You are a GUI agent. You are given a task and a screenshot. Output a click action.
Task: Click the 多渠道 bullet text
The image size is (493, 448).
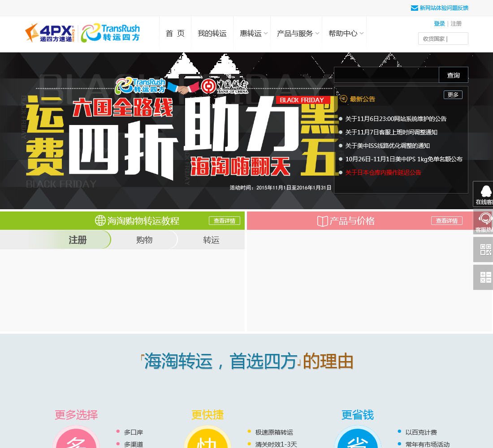pos(133,444)
